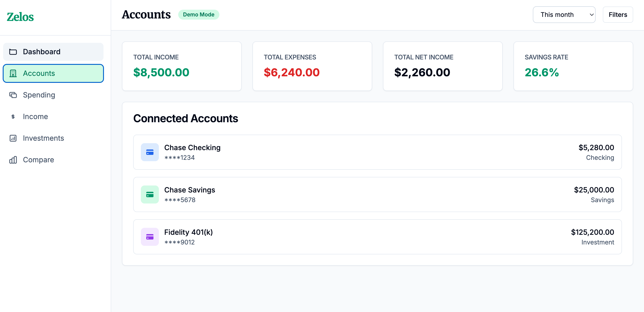Click the Total Expenses card

click(312, 66)
